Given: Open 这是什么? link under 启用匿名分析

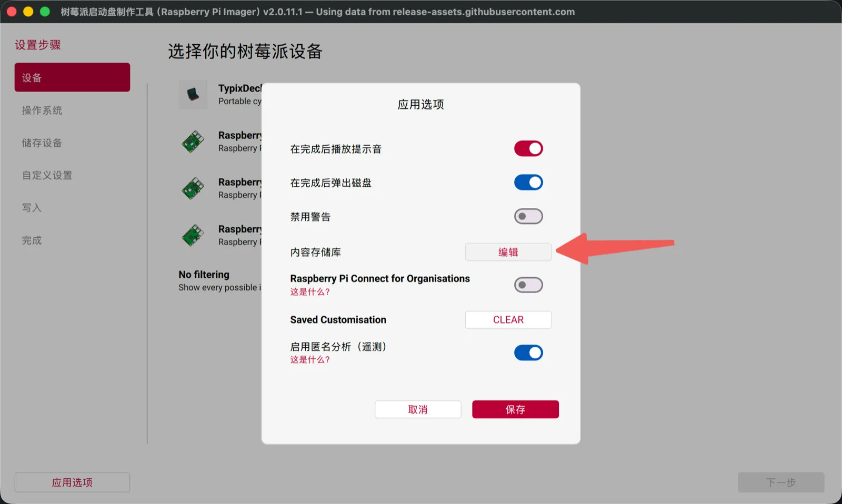Looking at the screenshot, I should [x=310, y=360].
